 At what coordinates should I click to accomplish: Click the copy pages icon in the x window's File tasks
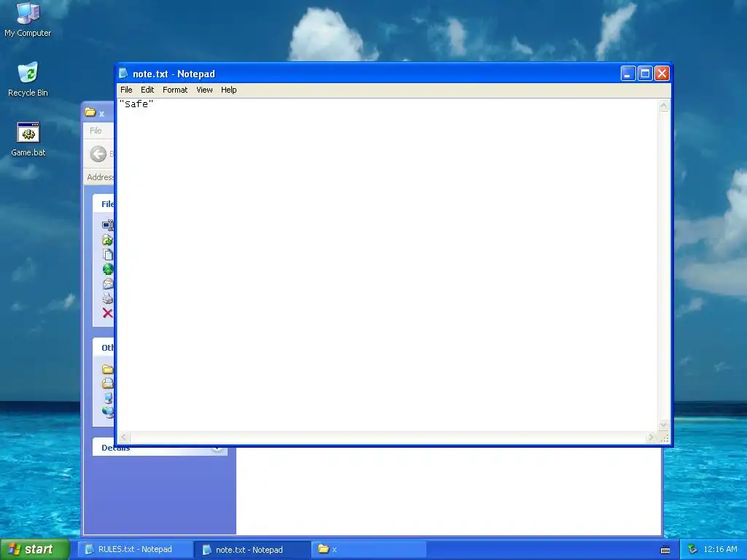click(x=108, y=254)
